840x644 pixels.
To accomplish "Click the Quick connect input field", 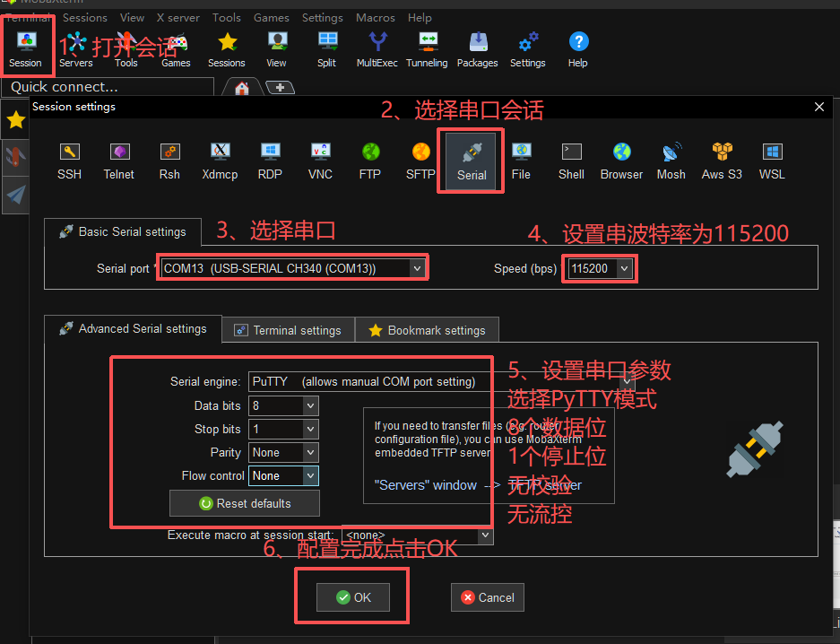I will click(x=108, y=87).
